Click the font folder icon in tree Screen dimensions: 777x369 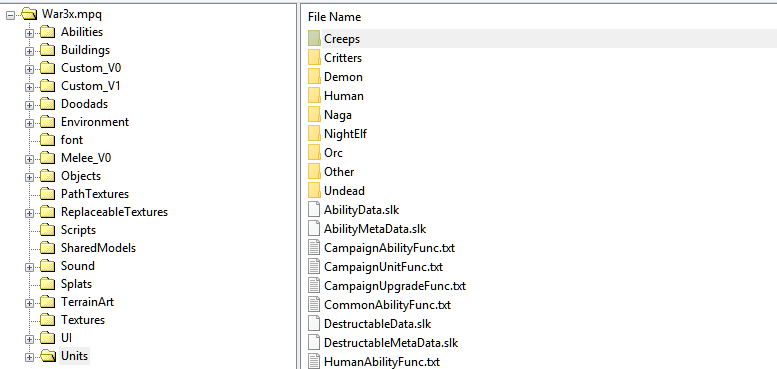(48, 140)
